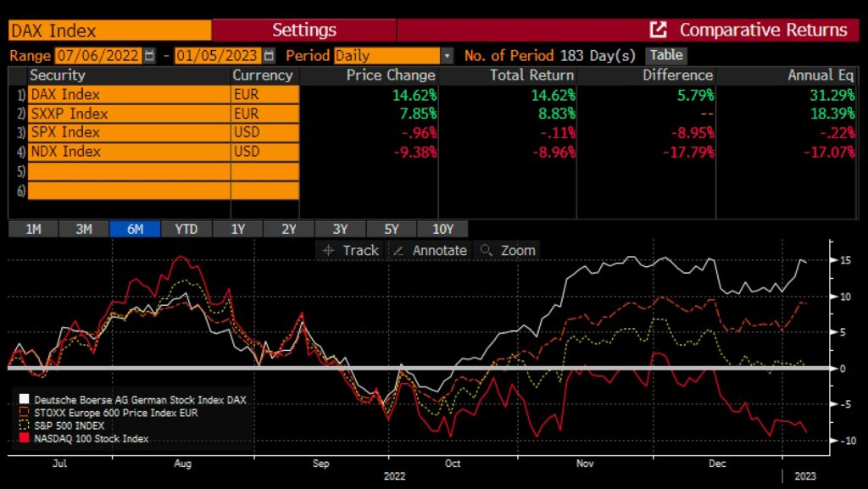
Task: Click the Annotate pencil icon
Action: tap(398, 251)
